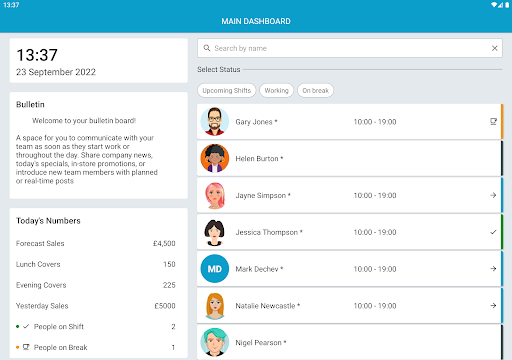512x360 pixels.
Task: Toggle the Working status filter chip
Action: 277,90
